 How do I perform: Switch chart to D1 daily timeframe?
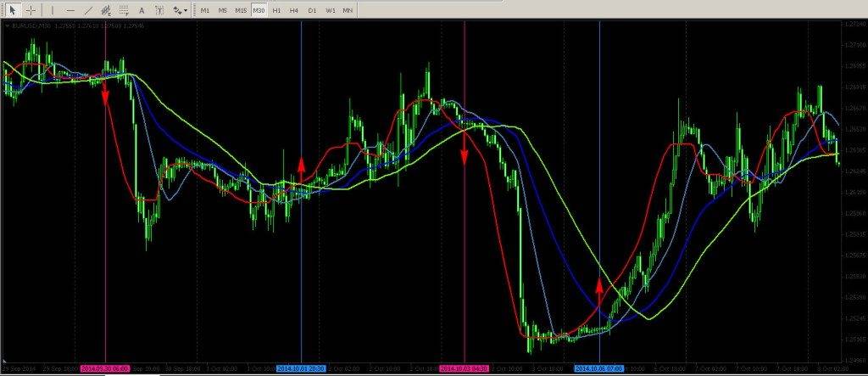312,10
